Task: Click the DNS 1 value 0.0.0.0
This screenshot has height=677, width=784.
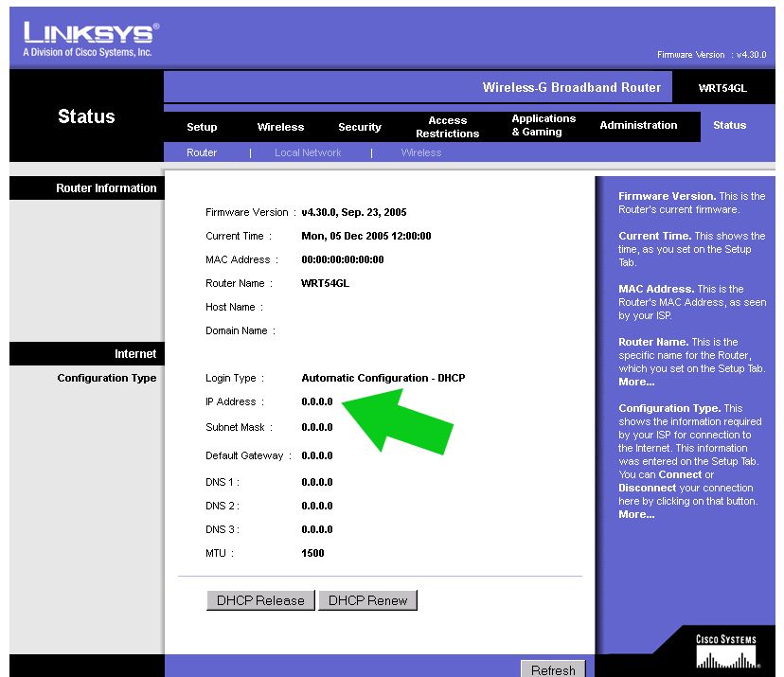Action: click(x=317, y=482)
